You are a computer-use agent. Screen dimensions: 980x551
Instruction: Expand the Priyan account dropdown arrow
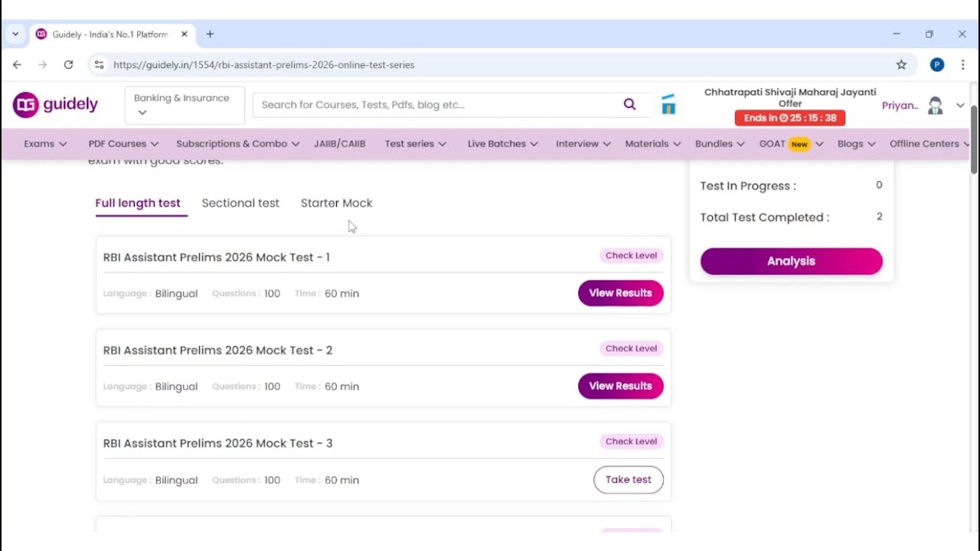click(x=960, y=106)
